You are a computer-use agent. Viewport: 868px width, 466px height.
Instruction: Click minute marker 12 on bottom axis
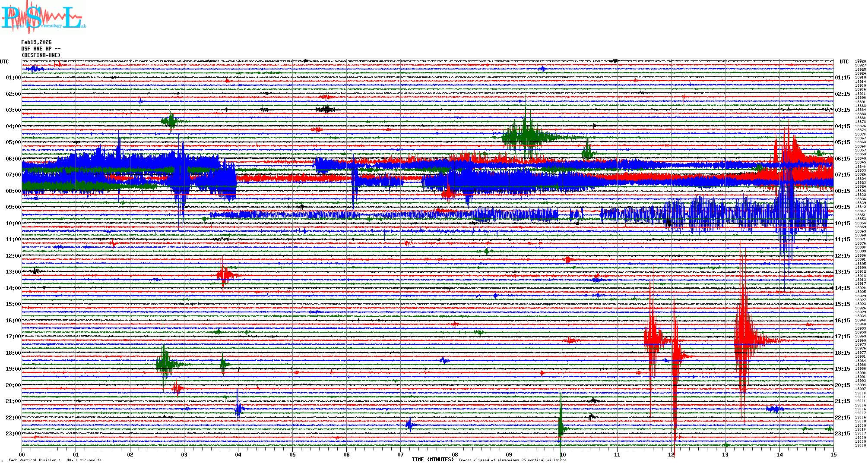[x=671, y=454]
